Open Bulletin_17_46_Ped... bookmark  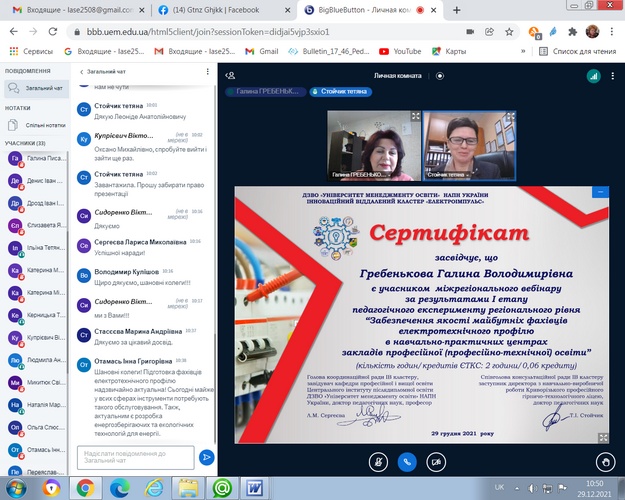[329, 51]
